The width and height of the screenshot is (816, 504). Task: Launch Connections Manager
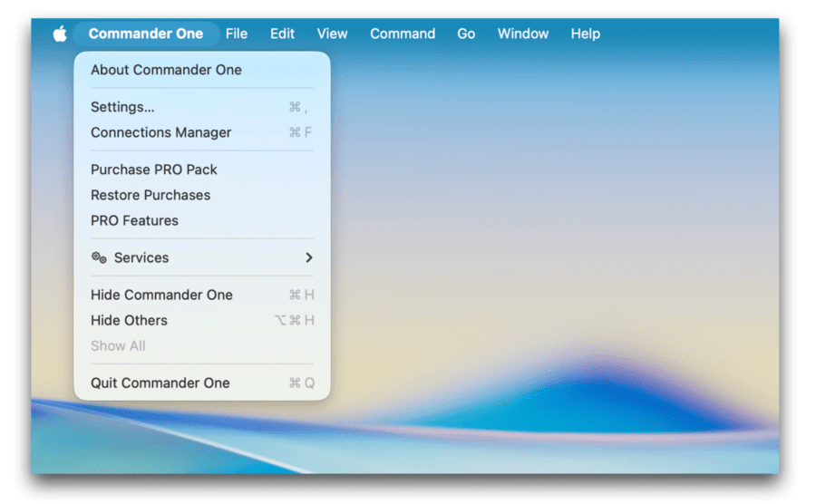(202, 132)
